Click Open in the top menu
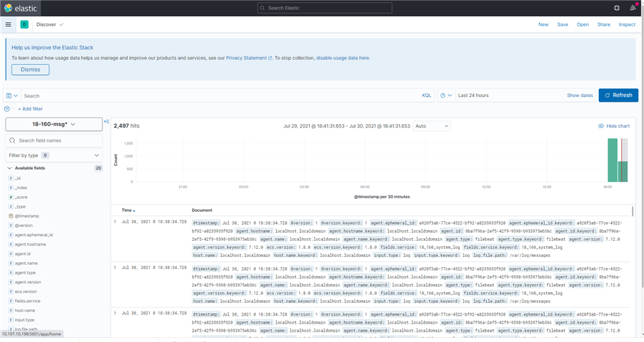 (583, 25)
